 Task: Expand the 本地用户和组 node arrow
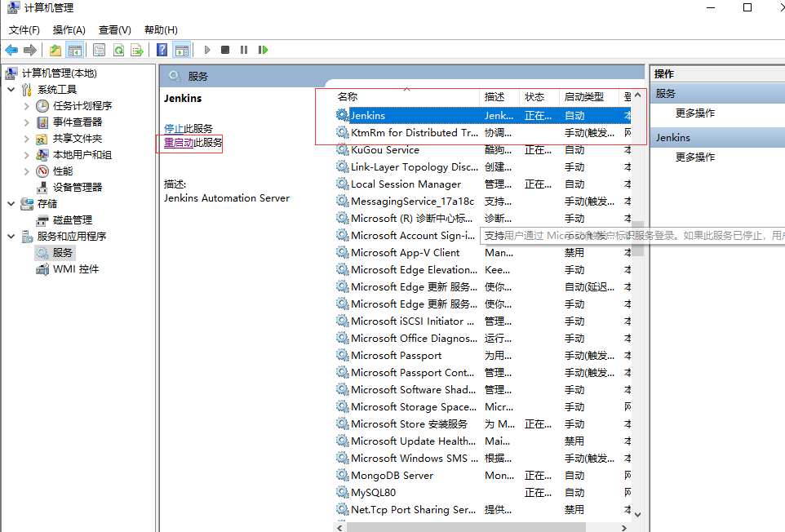coord(27,155)
